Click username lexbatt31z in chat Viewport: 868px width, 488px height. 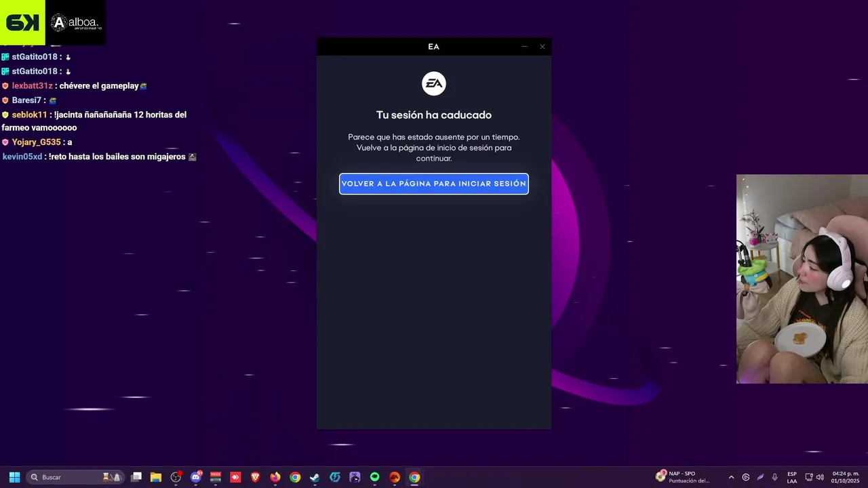[x=32, y=86]
